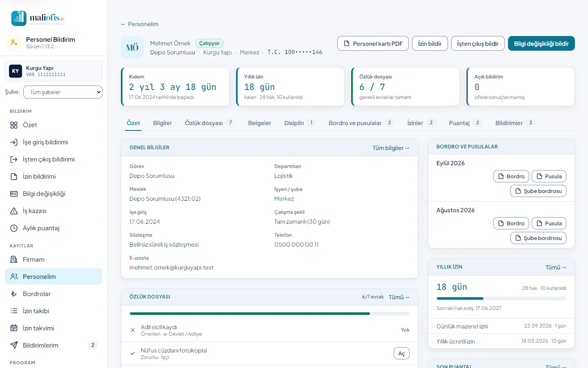
Task: Click the maliofis logo icon
Action: click(19, 18)
